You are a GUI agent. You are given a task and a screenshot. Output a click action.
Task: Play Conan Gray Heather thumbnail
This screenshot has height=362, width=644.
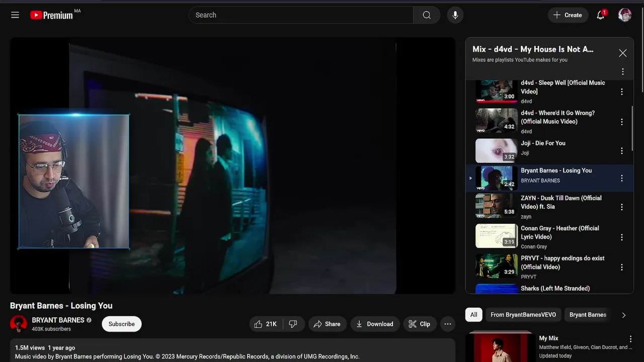click(x=497, y=236)
